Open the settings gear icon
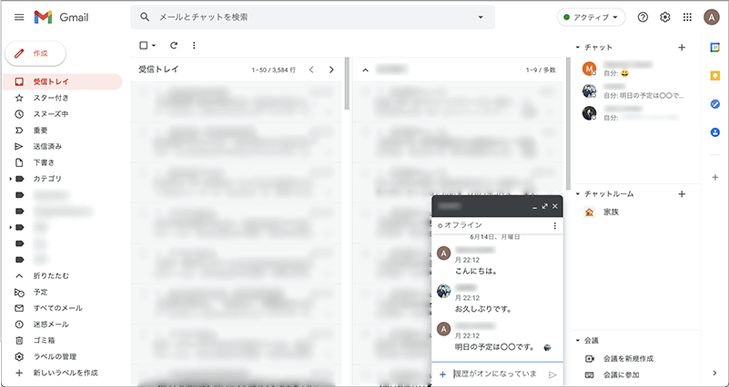This screenshot has height=387, width=729. pyautogui.click(x=665, y=17)
